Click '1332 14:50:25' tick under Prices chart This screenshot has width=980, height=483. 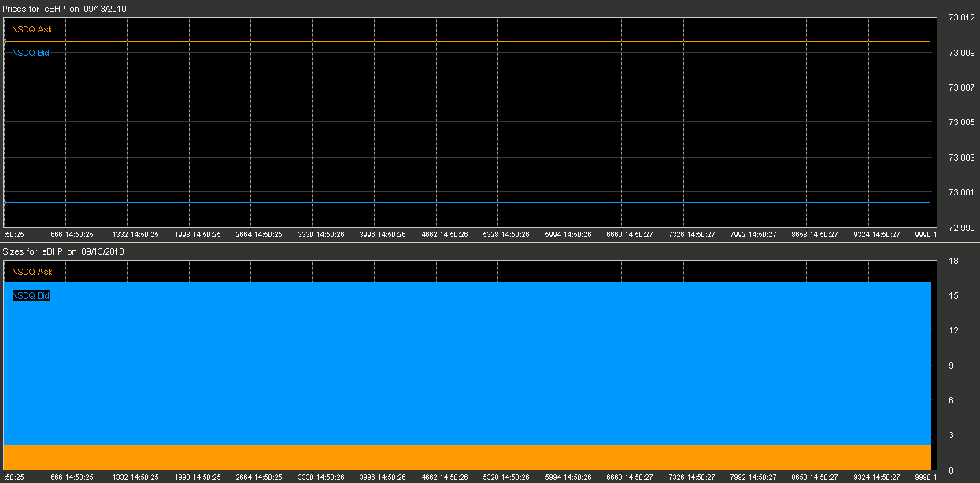pos(135,234)
